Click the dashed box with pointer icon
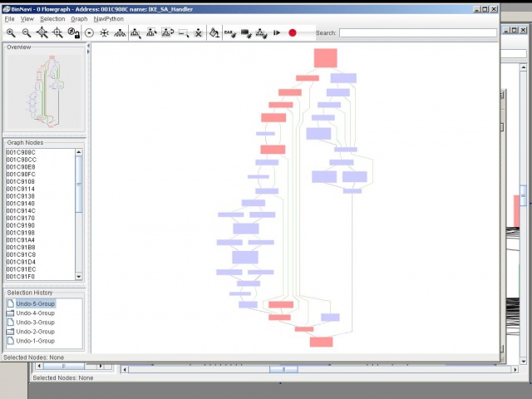The height and width of the screenshot is (399, 532). pos(184,33)
